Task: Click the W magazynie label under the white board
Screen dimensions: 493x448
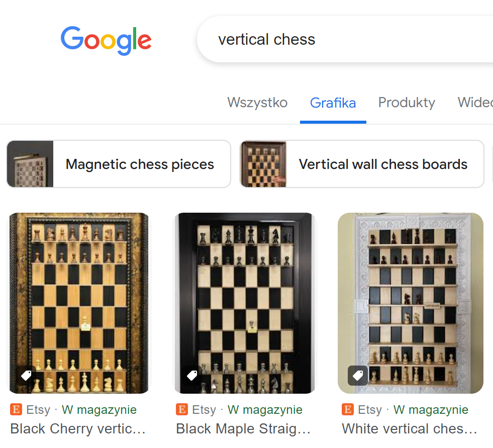Action: click(x=430, y=409)
